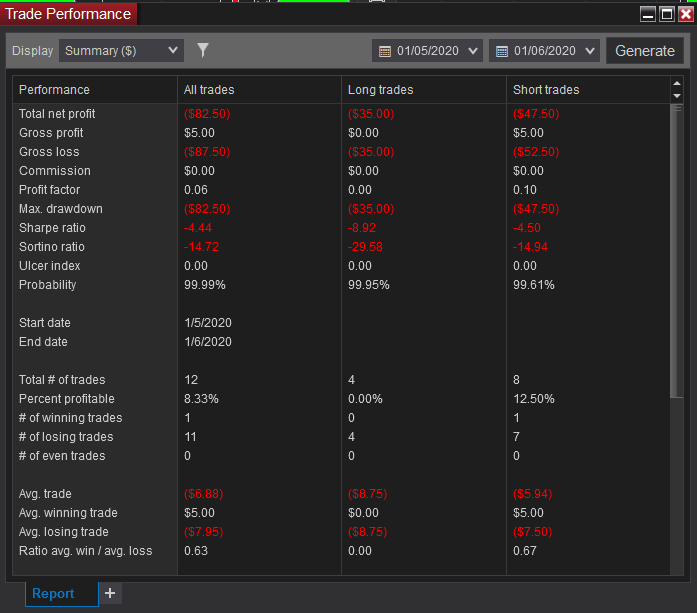Select All trades percent profitable 8.33%
The height and width of the screenshot is (613, 697).
pos(201,399)
